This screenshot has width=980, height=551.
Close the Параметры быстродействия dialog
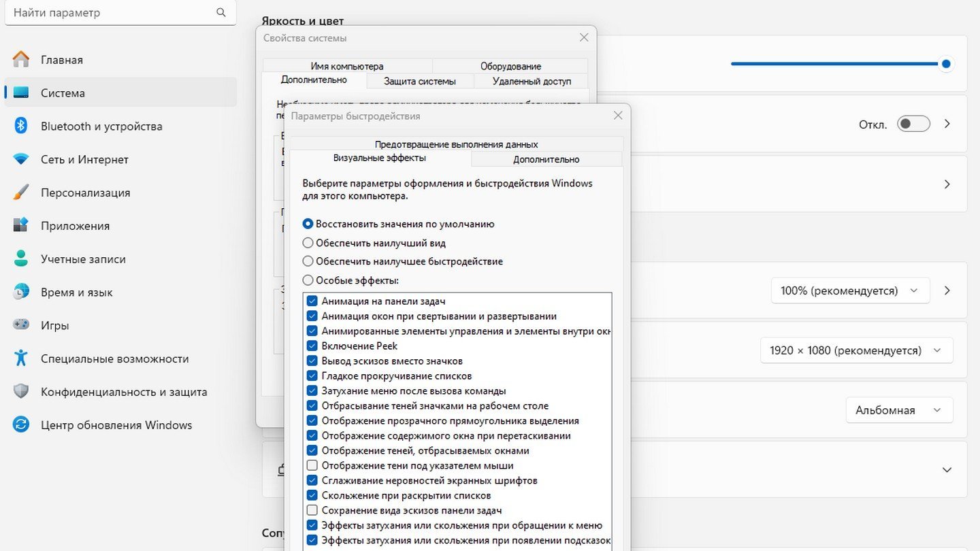coord(618,116)
